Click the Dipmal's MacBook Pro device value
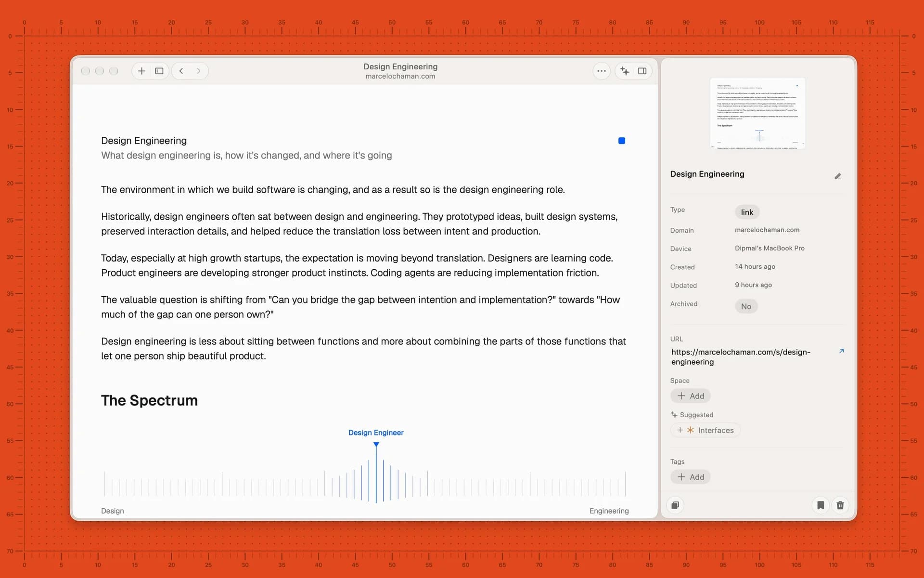This screenshot has height=578, width=924. (x=770, y=248)
